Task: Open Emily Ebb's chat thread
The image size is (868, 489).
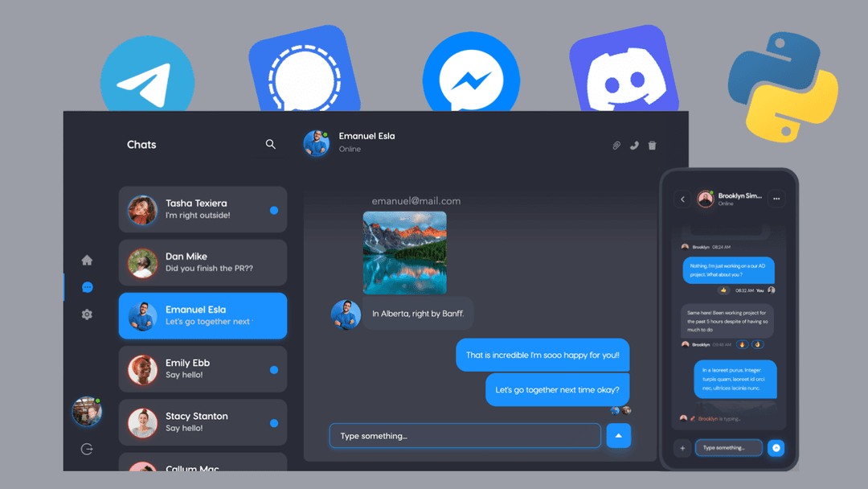Action: point(203,369)
